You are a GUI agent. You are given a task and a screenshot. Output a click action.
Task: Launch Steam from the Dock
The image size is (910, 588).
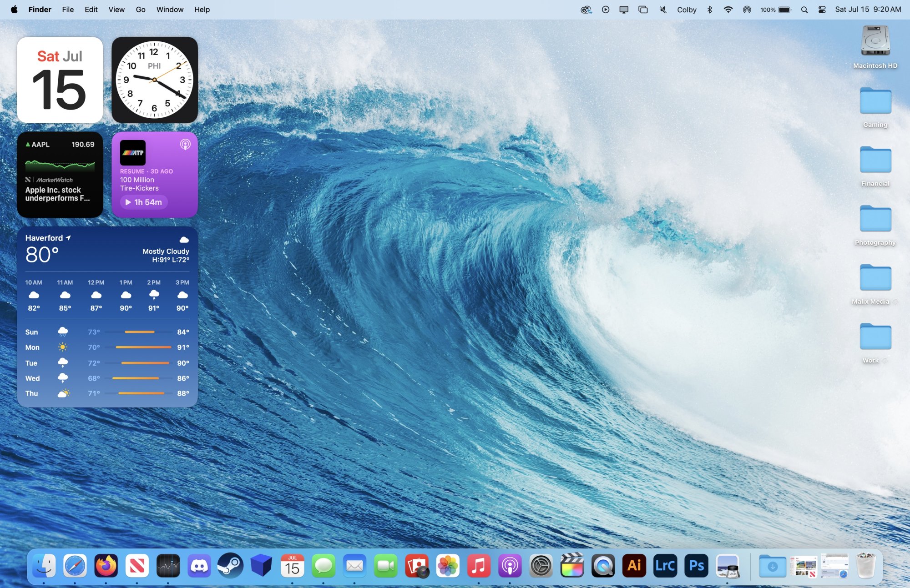[x=230, y=566]
